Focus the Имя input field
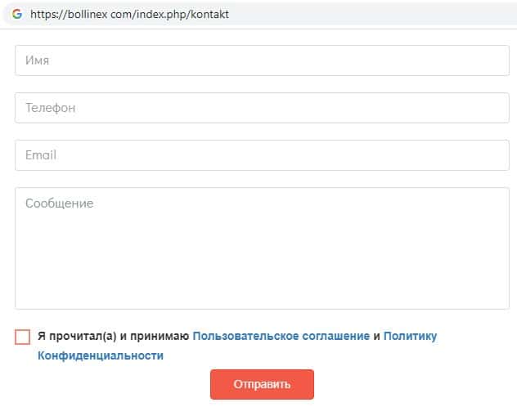The height and width of the screenshot is (420, 517). pyautogui.click(x=262, y=60)
